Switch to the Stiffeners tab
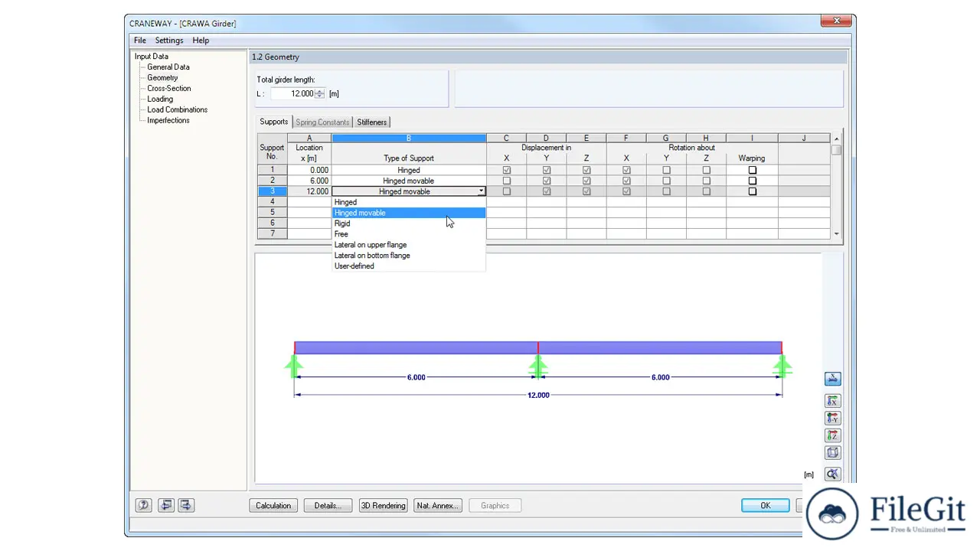The image size is (980, 551). [372, 122]
